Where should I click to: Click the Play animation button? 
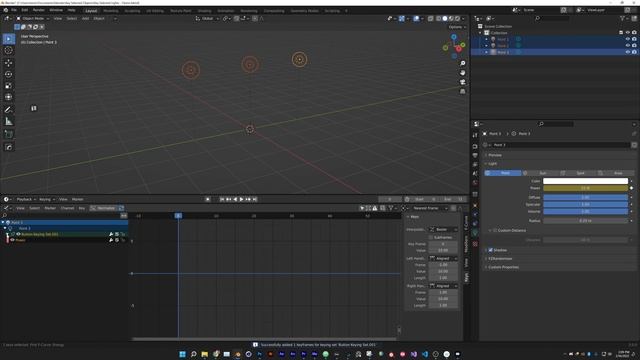[x=242, y=199]
